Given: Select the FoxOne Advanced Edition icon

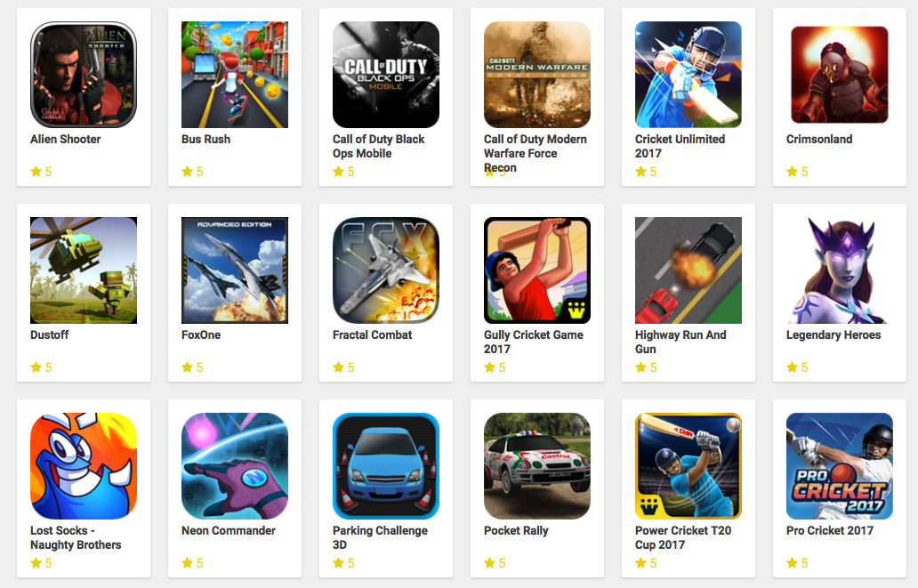Looking at the screenshot, I should [x=235, y=270].
